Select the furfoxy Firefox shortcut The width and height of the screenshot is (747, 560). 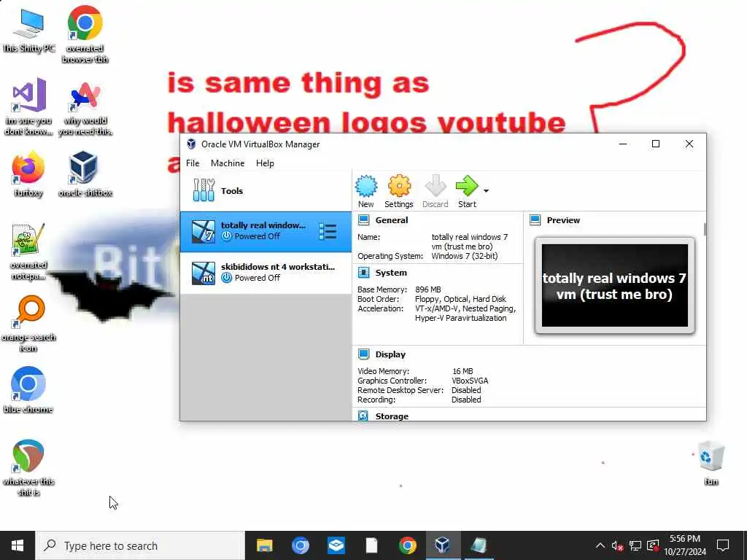point(28,174)
